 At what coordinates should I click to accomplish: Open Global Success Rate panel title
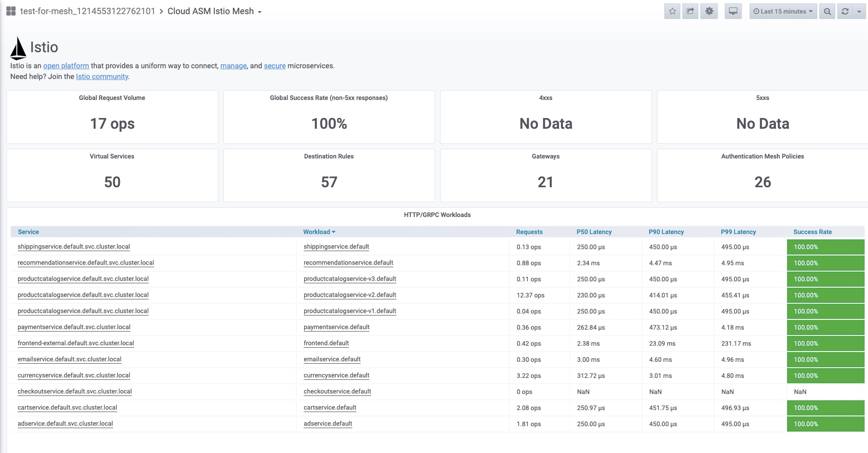(329, 98)
